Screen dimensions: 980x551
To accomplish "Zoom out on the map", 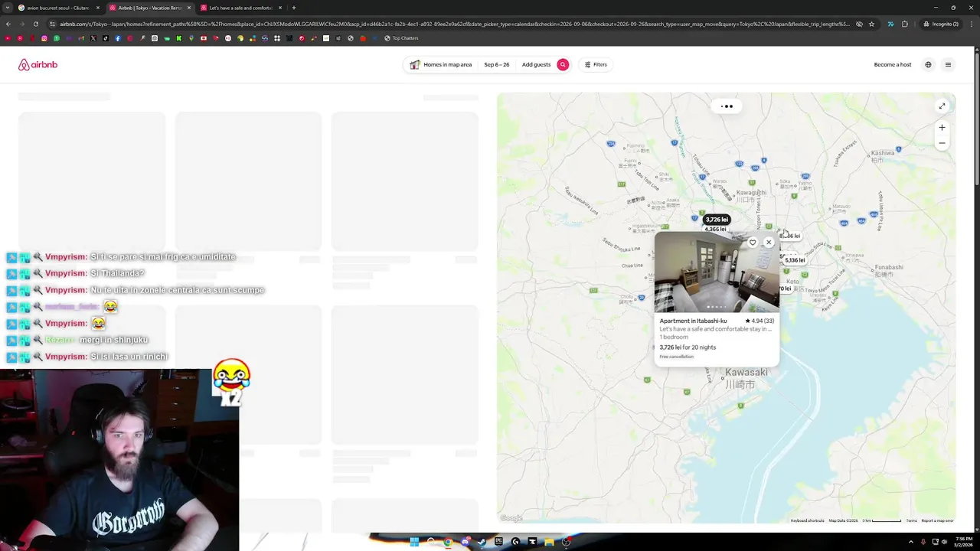I will (x=942, y=143).
